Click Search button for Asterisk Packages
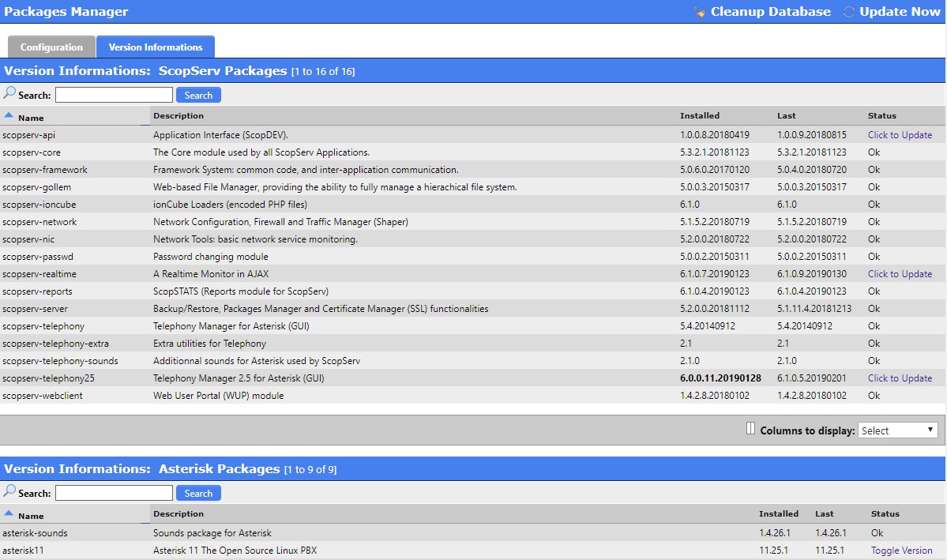 coord(198,493)
